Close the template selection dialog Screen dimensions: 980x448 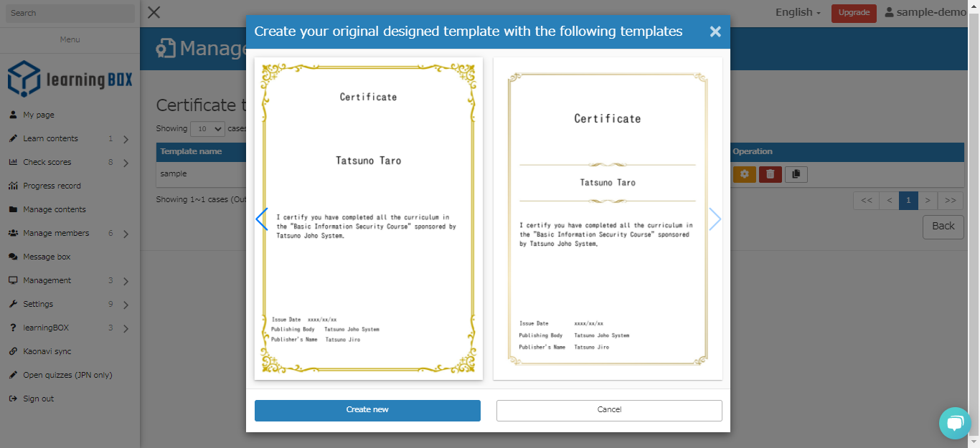pos(715,32)
